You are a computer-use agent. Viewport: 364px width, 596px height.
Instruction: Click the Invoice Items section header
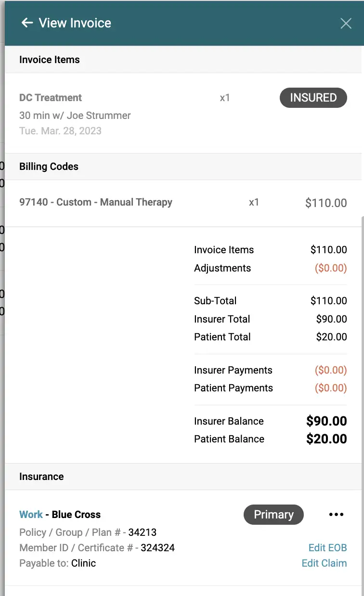pyautogui.click(x=50, y=60)
